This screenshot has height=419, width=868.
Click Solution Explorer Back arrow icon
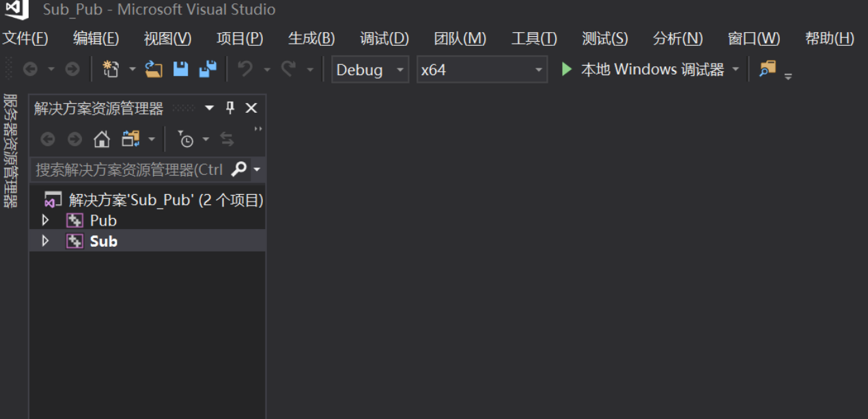[x=48, y=139]
